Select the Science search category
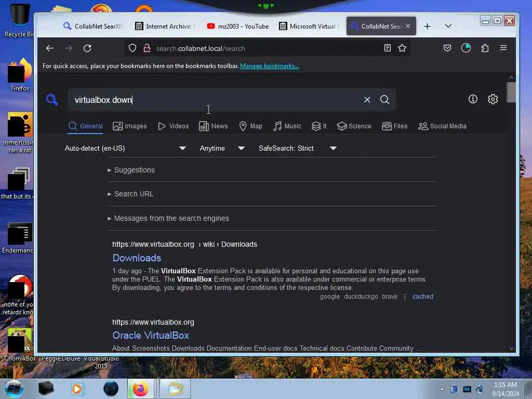The image size is (532, 399). click(x=354, y=126)
